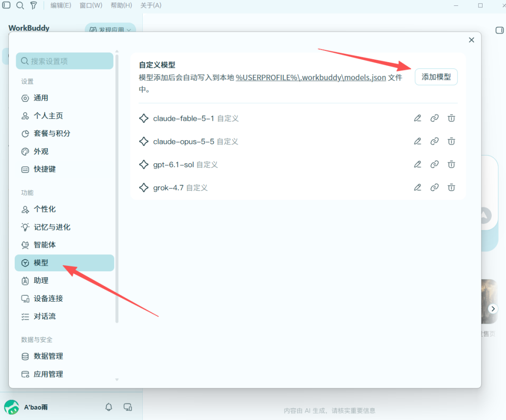
Task: Click the link icon for claude-fable-5-1
Action: point(434,118)
